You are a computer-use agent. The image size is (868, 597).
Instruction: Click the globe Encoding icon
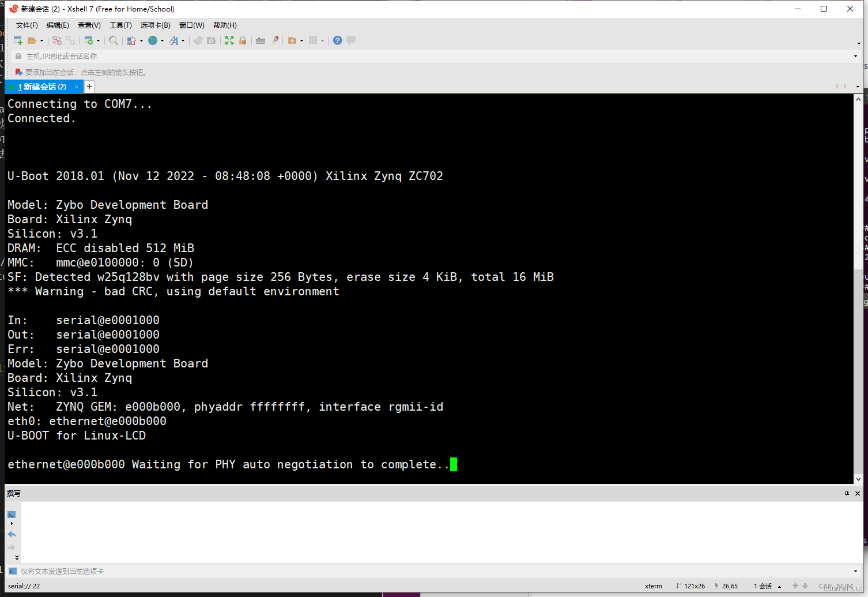click(153, 40)
